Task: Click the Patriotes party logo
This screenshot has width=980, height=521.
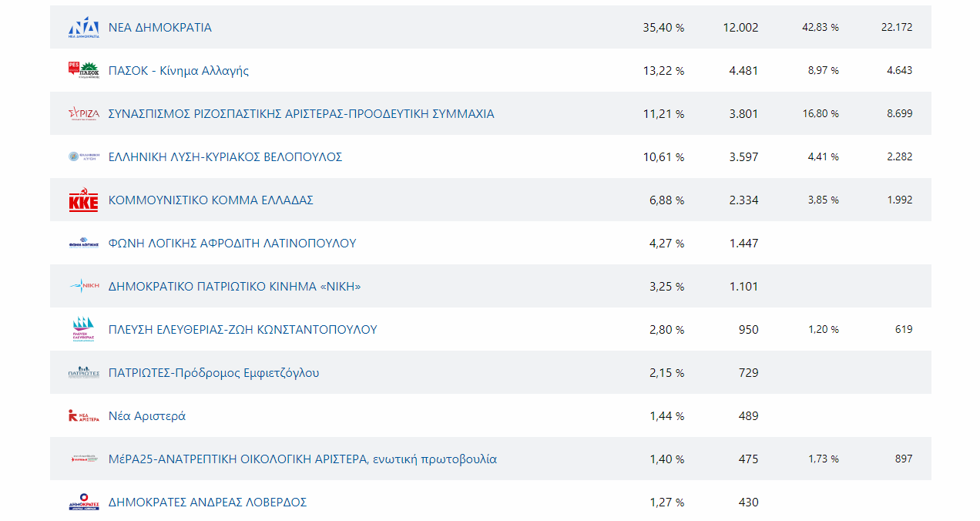Action: [x=83, y=372]
